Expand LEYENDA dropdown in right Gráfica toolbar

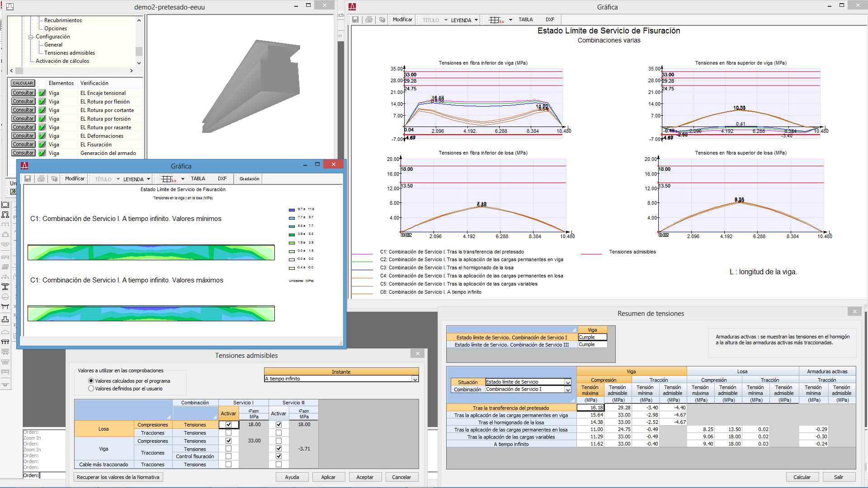click(476, 20)
